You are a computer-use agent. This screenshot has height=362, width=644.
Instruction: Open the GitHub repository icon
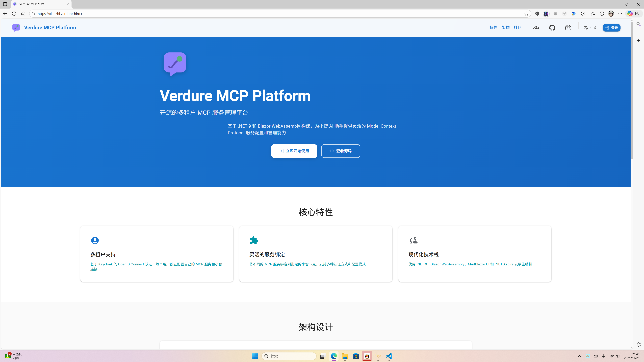tap(552, 27)
